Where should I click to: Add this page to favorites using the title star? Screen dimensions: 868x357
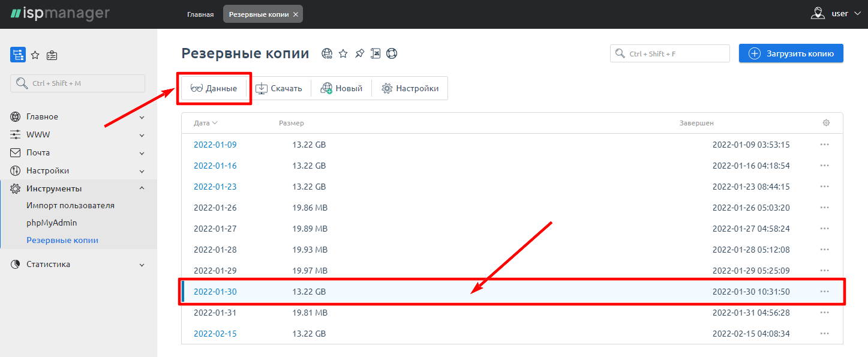343,54
